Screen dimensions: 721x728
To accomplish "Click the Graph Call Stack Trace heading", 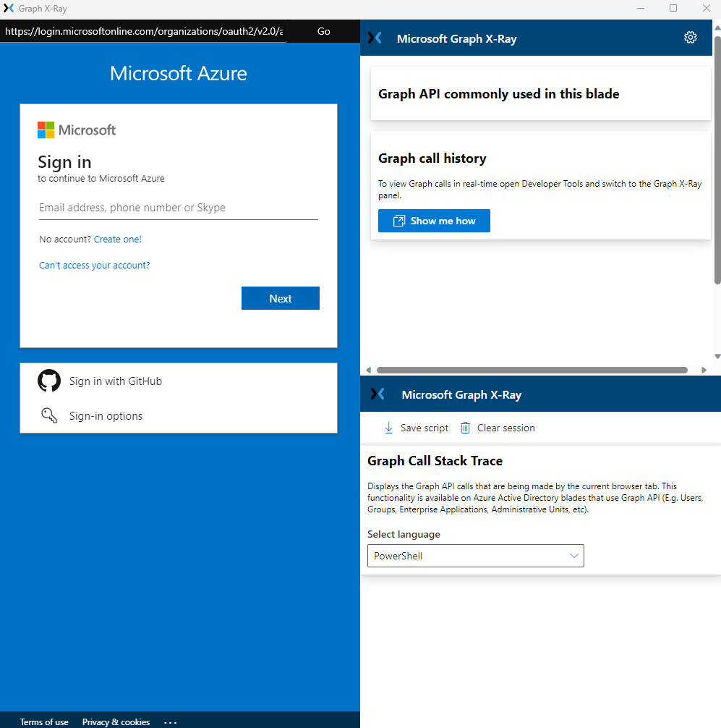I will point(435,460).
